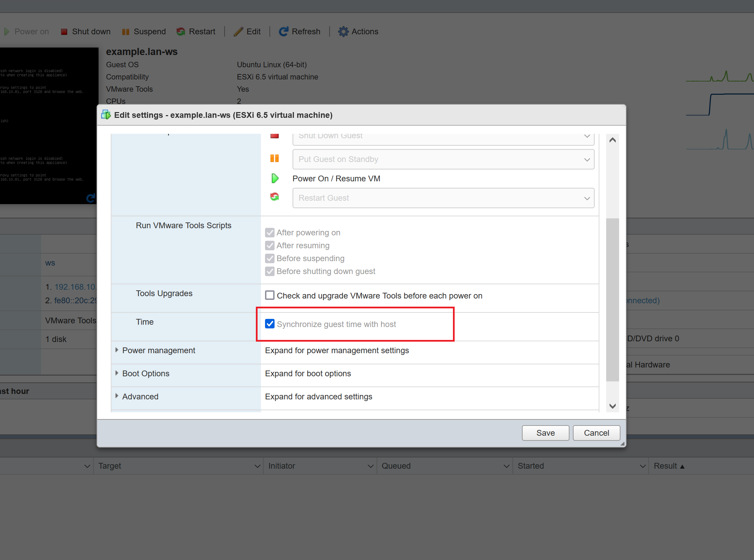Click the VM console thumbnail
The height and width of the screenshot is (560, 754).
49,126
